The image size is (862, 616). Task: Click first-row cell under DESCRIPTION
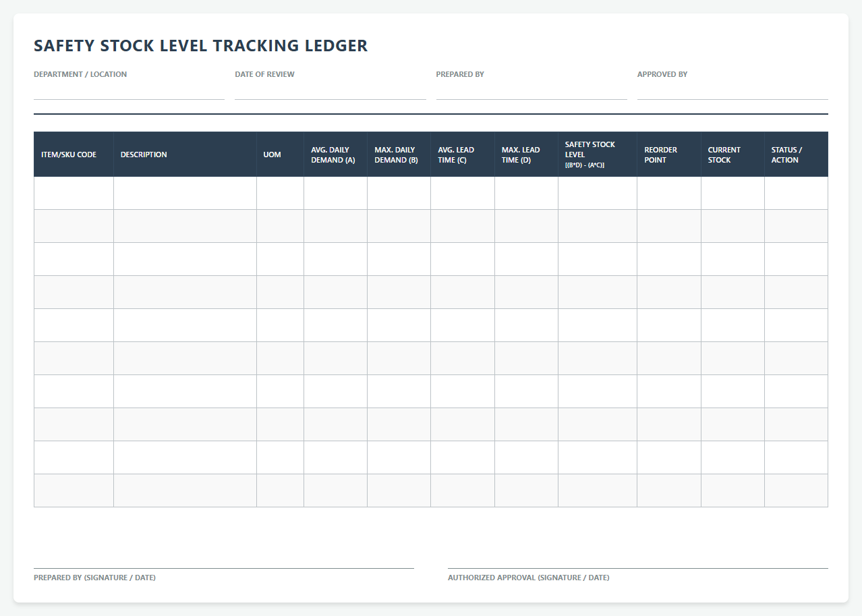(x=185, y=193)
